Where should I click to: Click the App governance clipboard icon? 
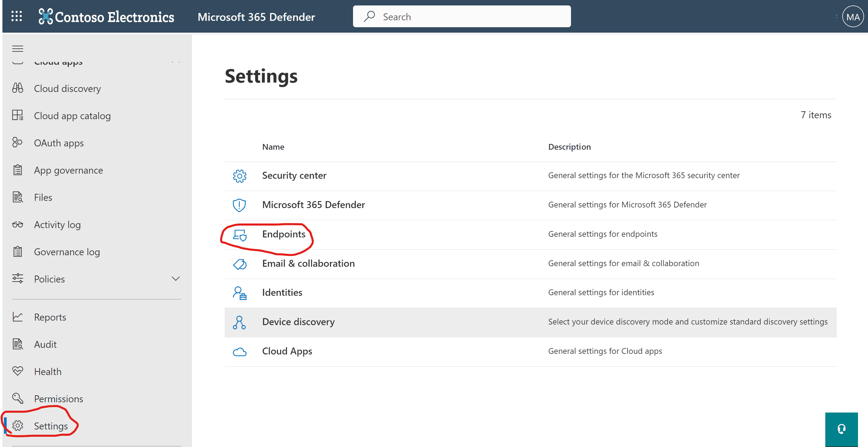pos(18,170)
